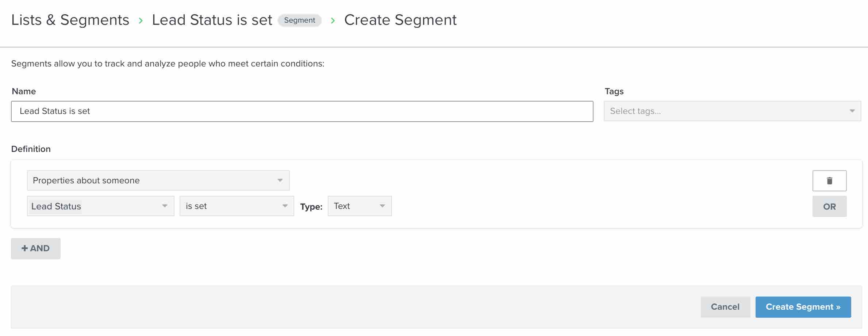Click the green chevron after the Segment badge
The image size is (868, 336).
[x=333, y=20]
